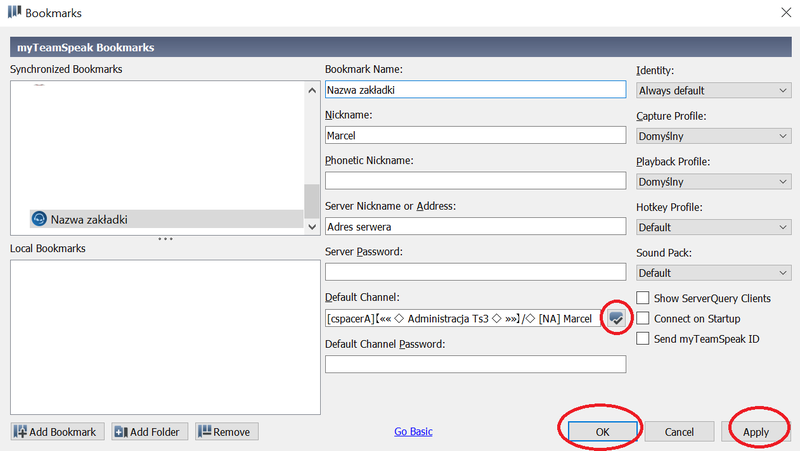800x451 pixels.
Task: Expand the Sound Pack dropdown
Action: pos(713,273)
